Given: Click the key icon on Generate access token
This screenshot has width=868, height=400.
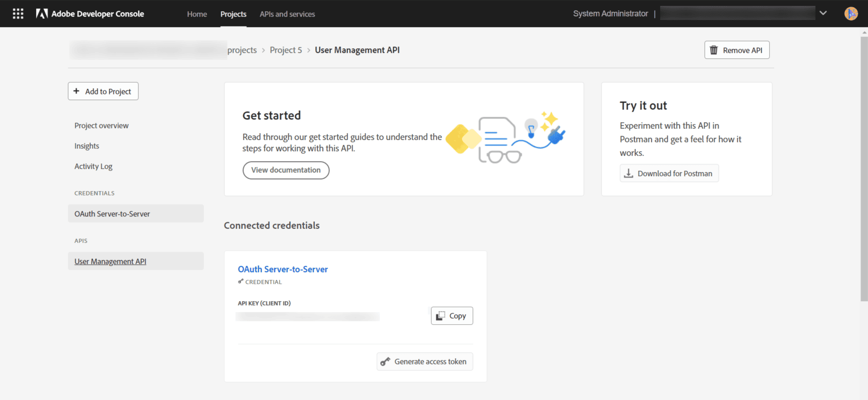Looking at the screenshot, I should [385, 361].
